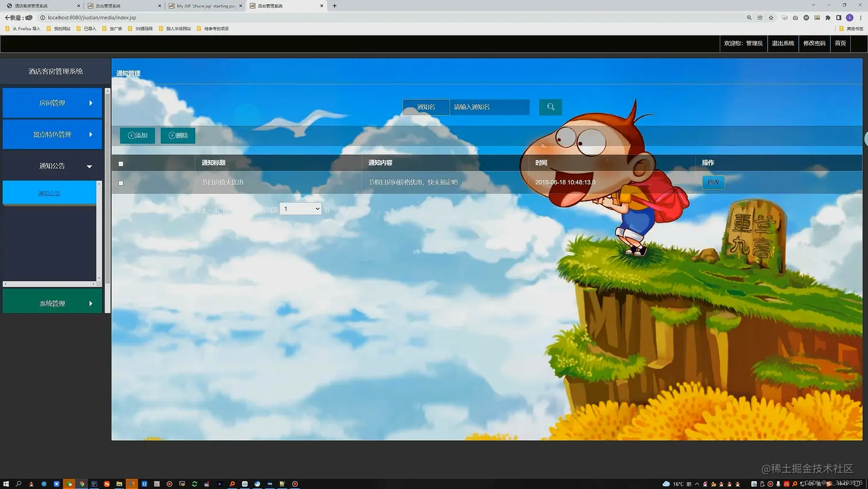Select the highlighted 通知公告 submenu item
The image size is (868, 489).
(49, 193)
